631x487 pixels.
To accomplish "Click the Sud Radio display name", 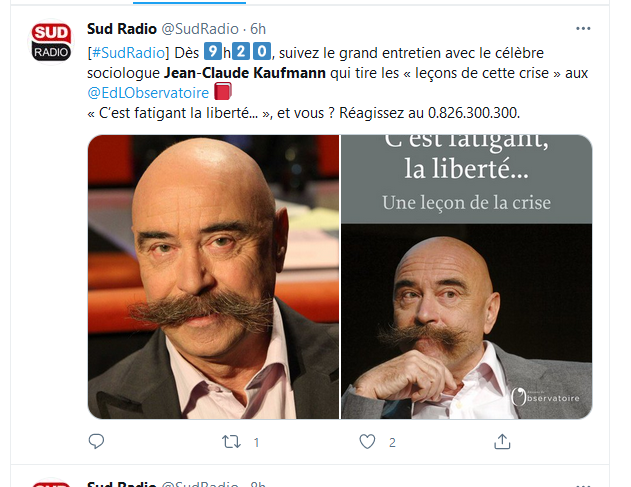I will click(x=122, y=29).
